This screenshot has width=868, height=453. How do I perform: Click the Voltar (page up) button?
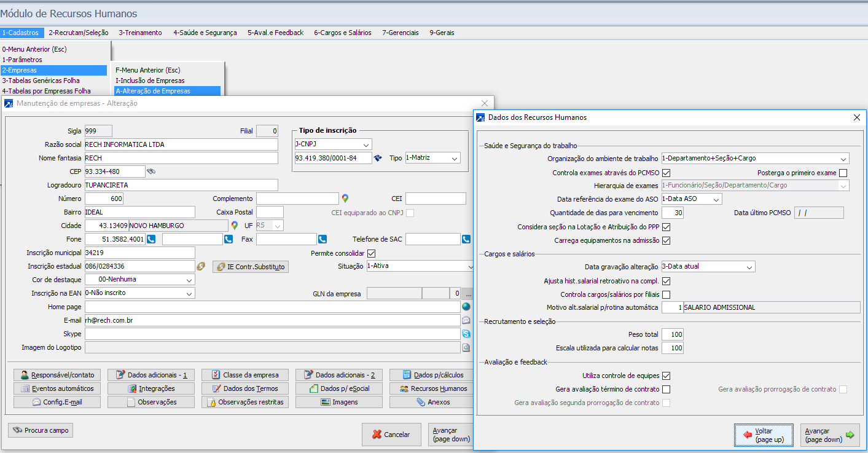tap(764, 435)
